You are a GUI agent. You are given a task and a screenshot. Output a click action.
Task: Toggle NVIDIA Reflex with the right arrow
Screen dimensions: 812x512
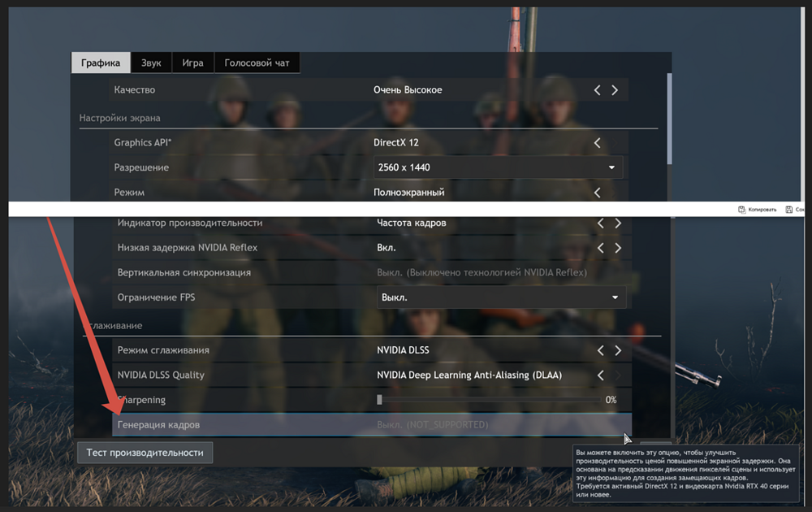click(x=618, y=248)
